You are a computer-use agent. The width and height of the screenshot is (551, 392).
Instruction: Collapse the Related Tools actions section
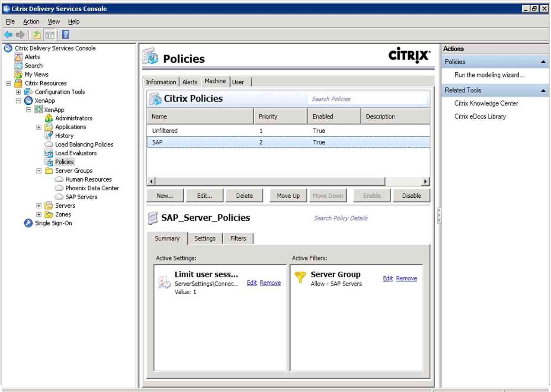pos(544,90)
